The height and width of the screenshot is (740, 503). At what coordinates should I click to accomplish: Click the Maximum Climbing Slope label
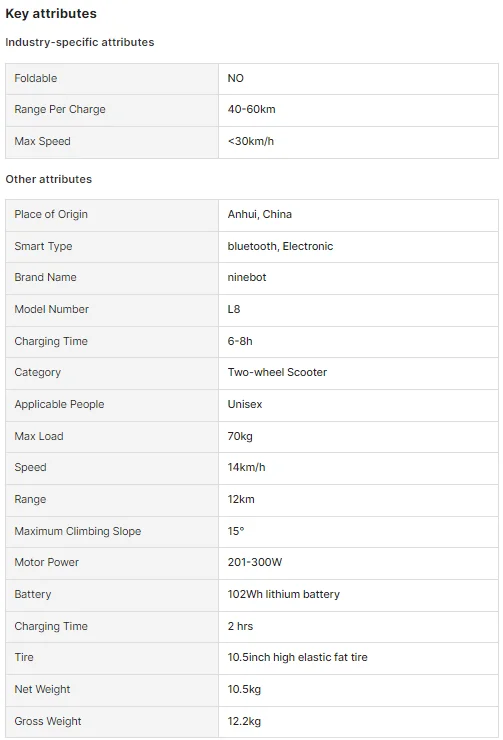[x=78, y=531]
